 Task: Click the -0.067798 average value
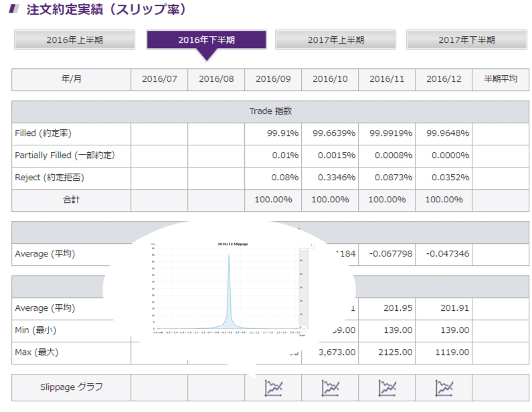point(391,254)
